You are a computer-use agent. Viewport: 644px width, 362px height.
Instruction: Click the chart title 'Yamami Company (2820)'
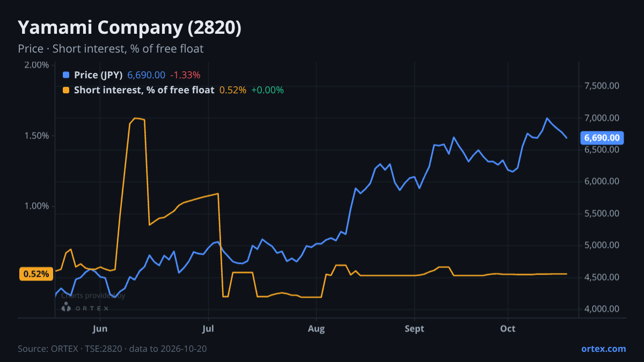click(129, 27)
